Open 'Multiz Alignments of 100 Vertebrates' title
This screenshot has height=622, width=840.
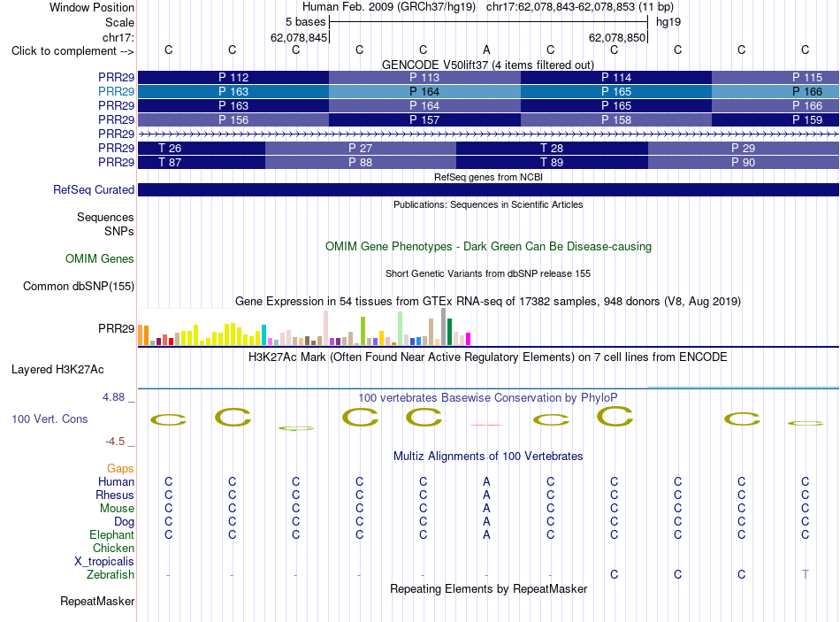click(x=488, y=457)
